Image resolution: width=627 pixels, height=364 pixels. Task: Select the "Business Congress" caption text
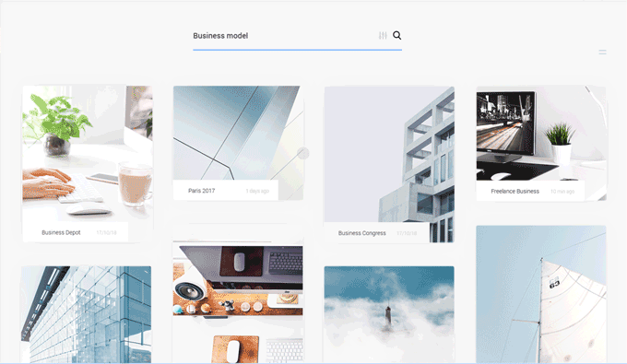tap(361, 233)
